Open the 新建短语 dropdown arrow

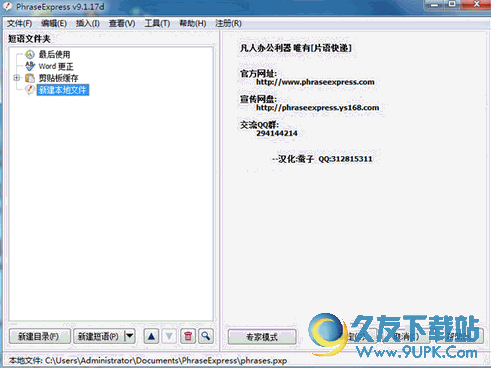point(130,336)
